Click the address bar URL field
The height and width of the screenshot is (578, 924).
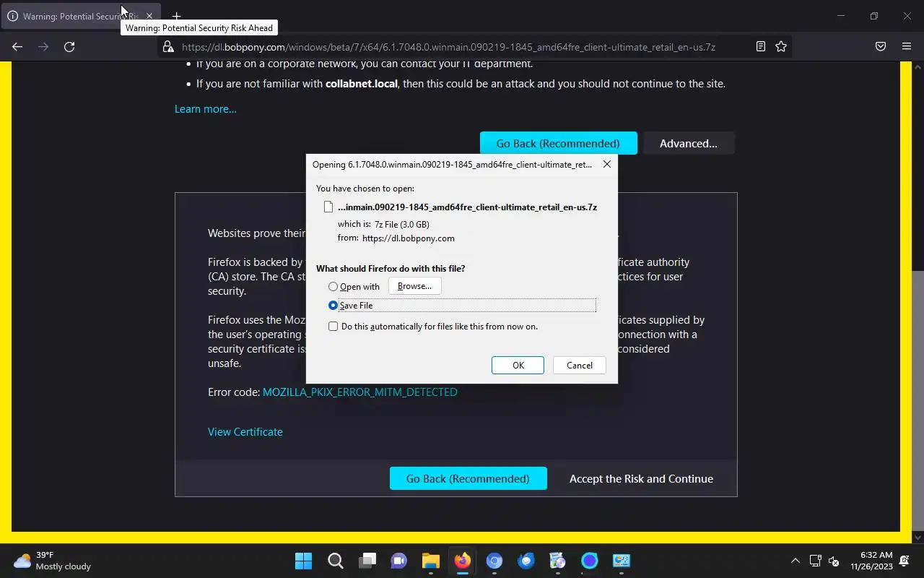[448, 46]
